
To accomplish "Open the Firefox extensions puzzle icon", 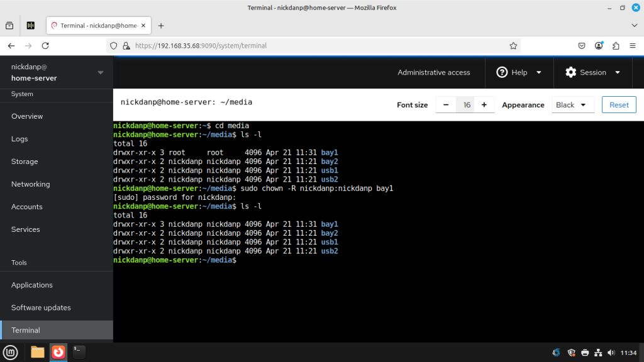I will pyautogui.click(x=616, y=46).
